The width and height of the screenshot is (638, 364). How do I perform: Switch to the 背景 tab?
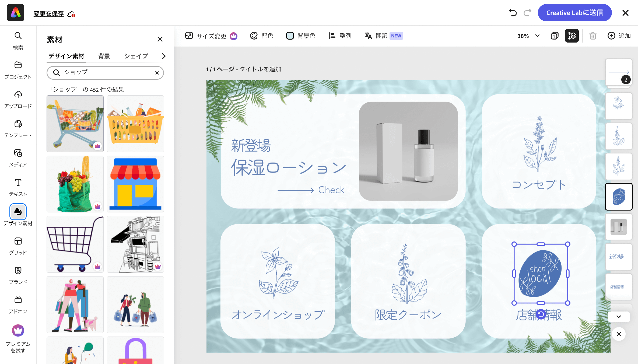pos(104,56)
